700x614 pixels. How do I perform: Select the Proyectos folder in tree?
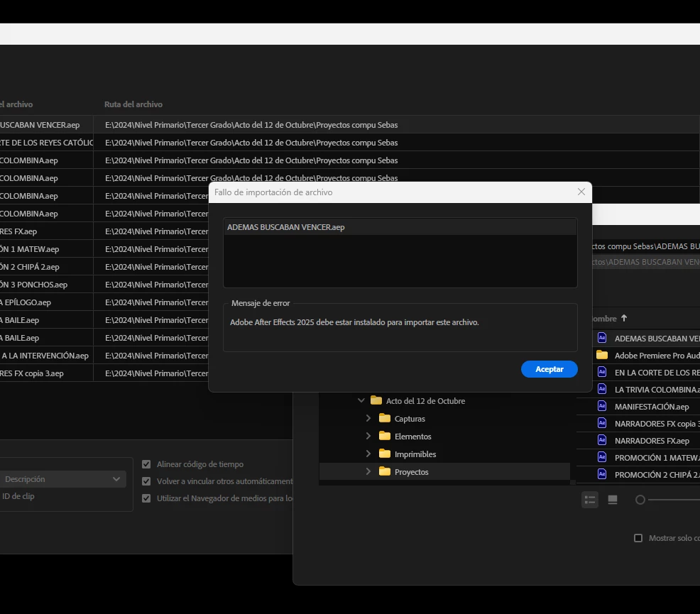(411, 472)
